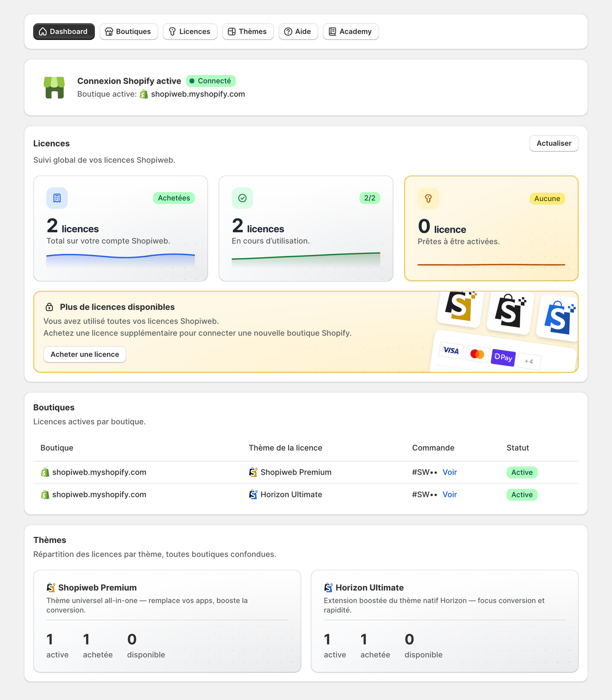612x700 pixels.
Task: Click 1 active on Horizon Ultimate card
Action: (x=335, y=646)
